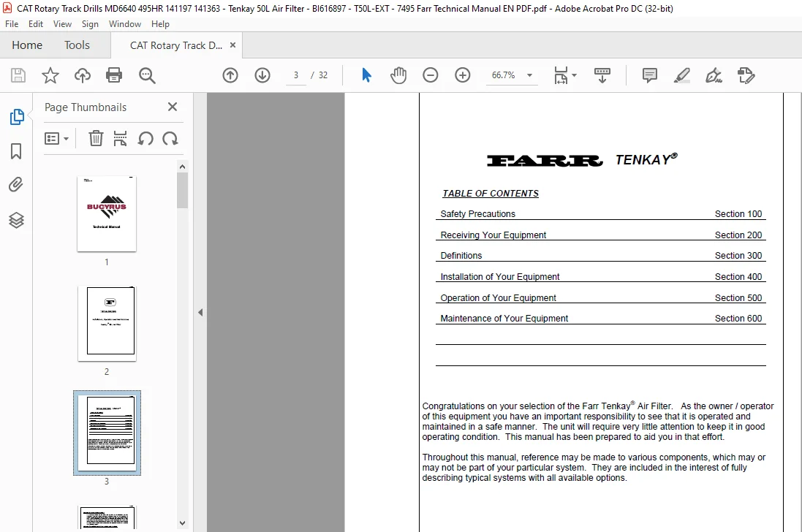Image resolution: width=802 pixels, height=532 pixels.
Task: Zoom out with the minus circle button
Action: pyautogui.click(x=430, y=75)
